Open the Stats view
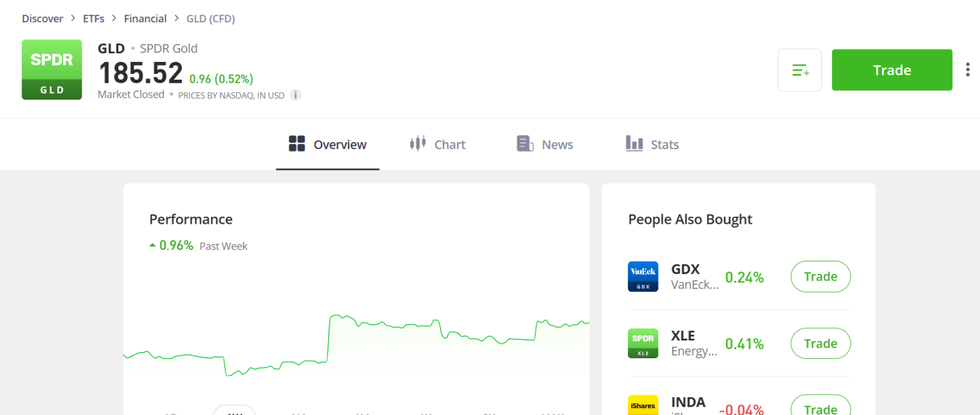The image size is (980, 415). pos(665,144)
